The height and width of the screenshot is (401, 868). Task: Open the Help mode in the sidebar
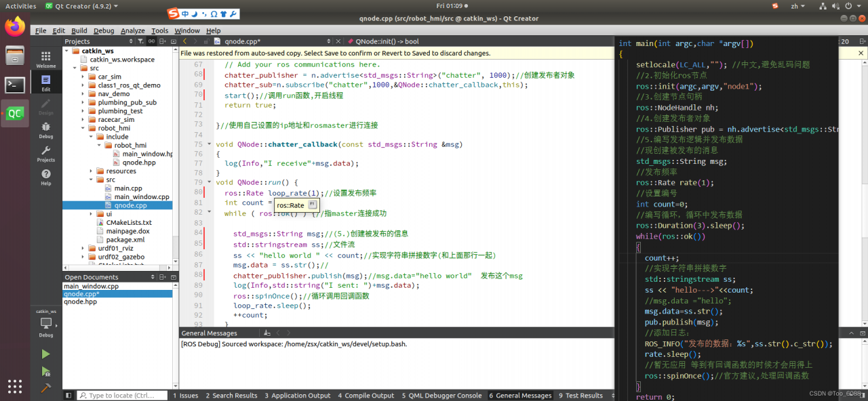(45, 177)
